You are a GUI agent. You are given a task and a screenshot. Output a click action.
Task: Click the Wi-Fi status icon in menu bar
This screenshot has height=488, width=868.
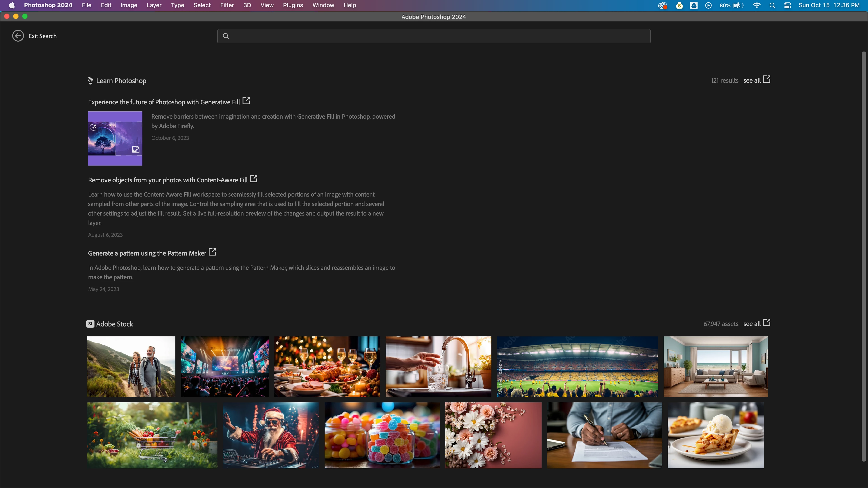(x=757, y=5)
